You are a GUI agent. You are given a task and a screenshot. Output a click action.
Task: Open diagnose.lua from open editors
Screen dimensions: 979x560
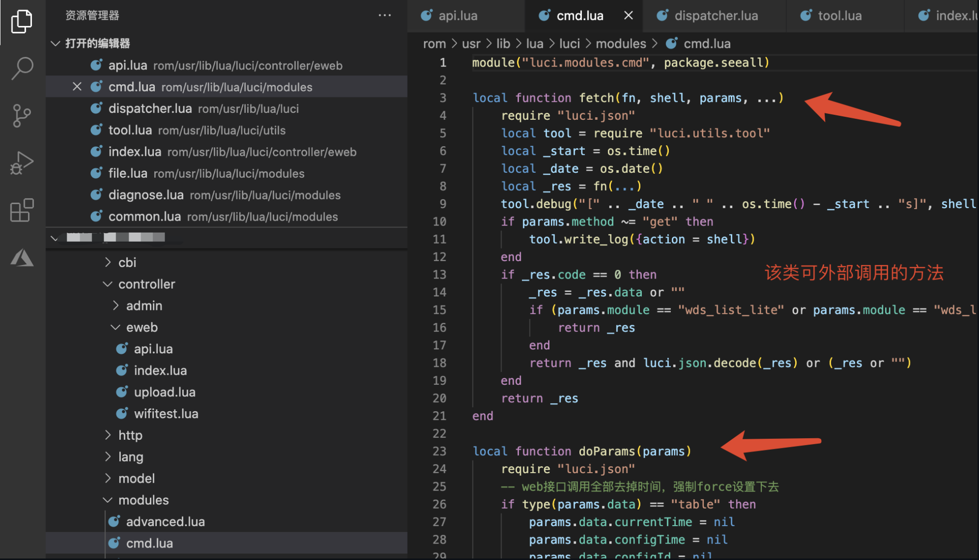point(146,195)
